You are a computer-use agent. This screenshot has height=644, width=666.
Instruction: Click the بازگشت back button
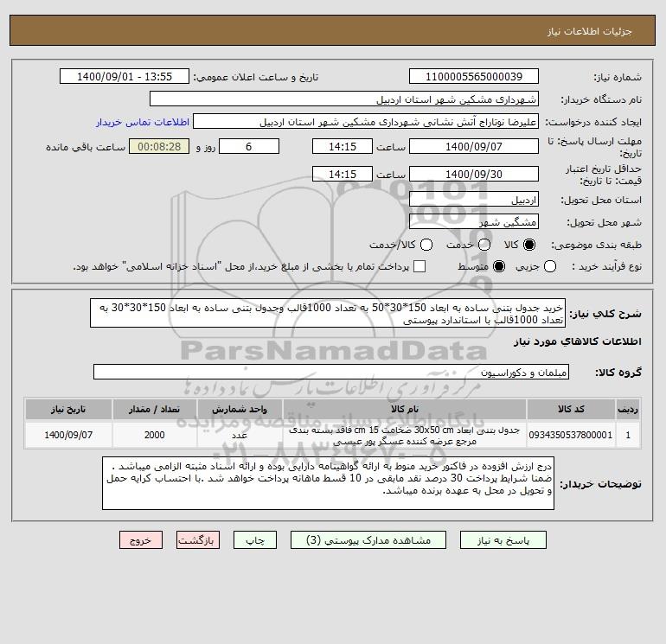coord(198,540)
